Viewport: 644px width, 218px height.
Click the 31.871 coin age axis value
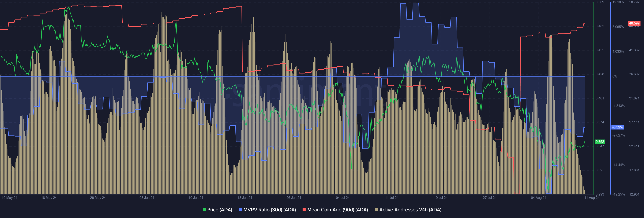pos(634,98)
